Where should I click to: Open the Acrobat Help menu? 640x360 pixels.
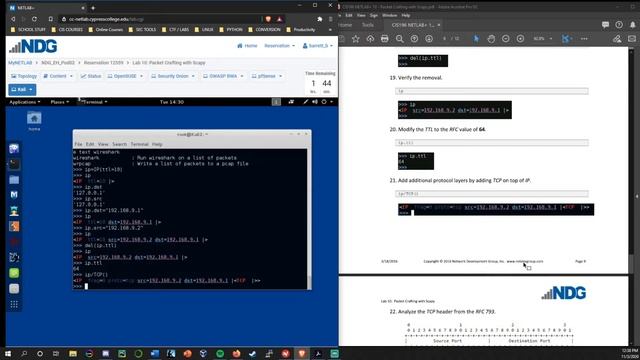(x=406, y=16)
